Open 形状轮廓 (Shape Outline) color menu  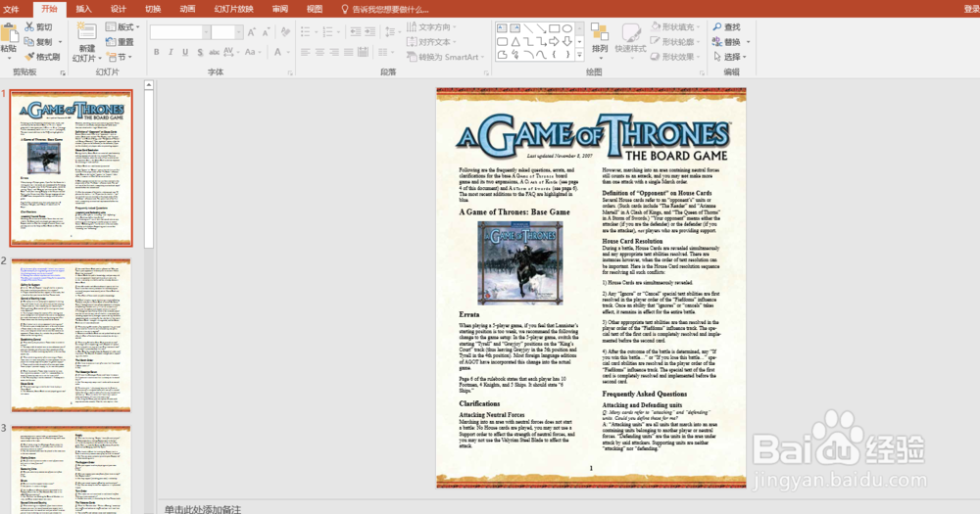point(675,42)
